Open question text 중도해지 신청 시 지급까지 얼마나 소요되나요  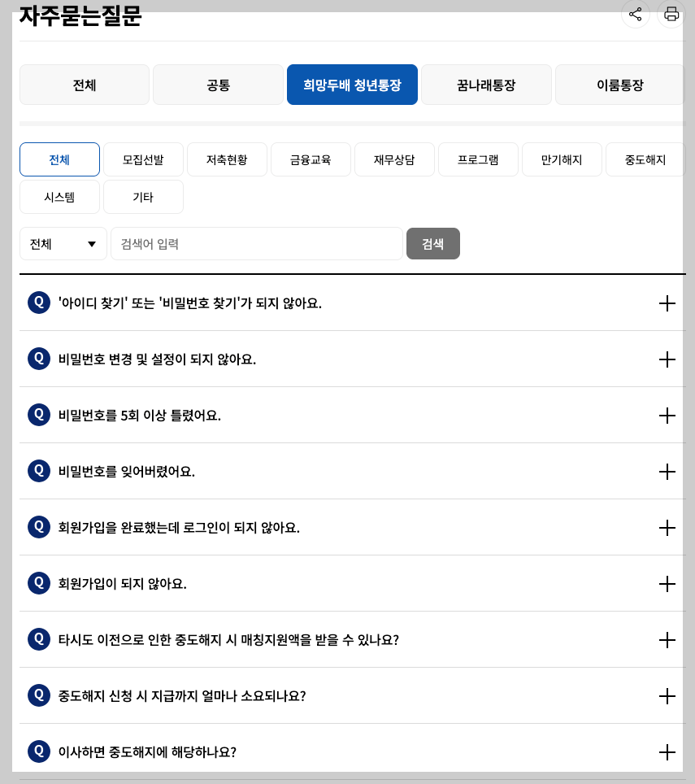(182, 695)
